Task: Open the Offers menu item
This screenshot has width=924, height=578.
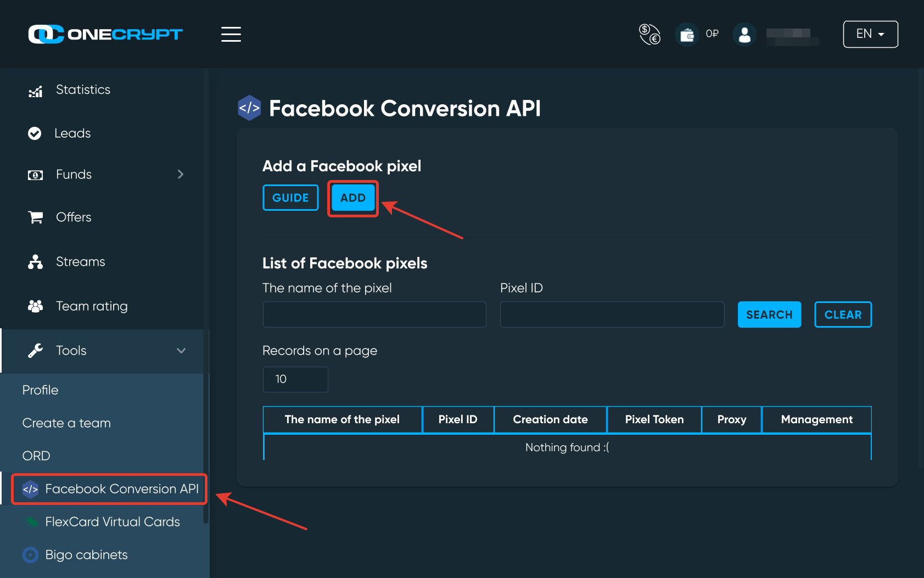Action: [x=74, y=217]
